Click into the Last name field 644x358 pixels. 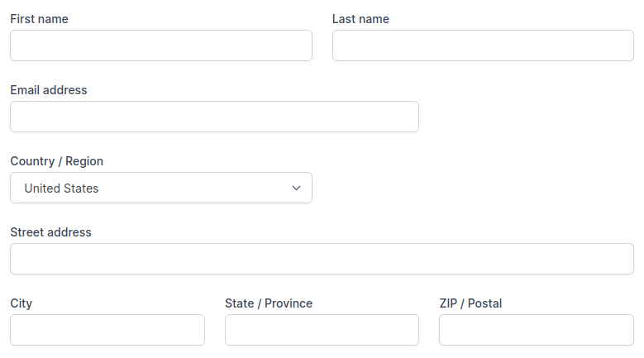click(x=483, y=45)
